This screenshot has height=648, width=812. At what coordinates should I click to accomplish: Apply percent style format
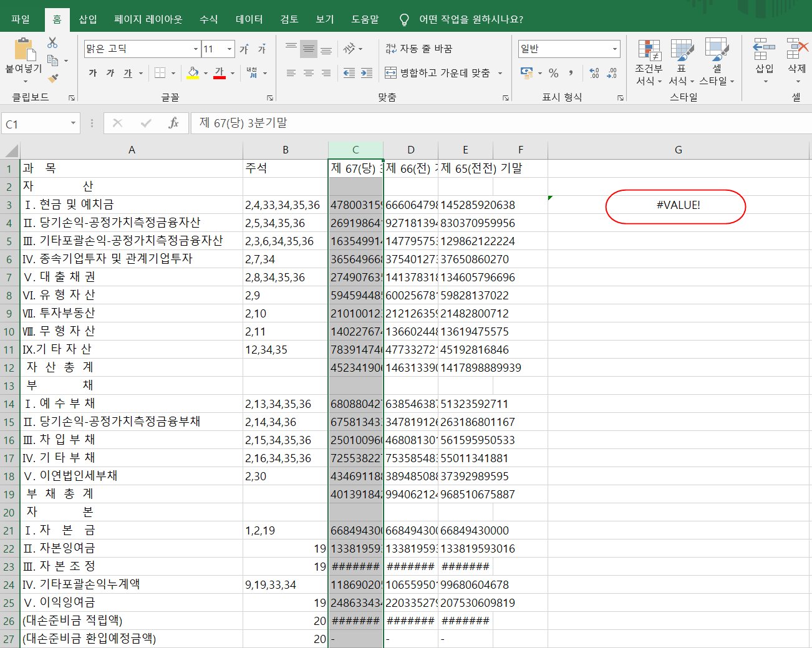(x=554, y=73)
